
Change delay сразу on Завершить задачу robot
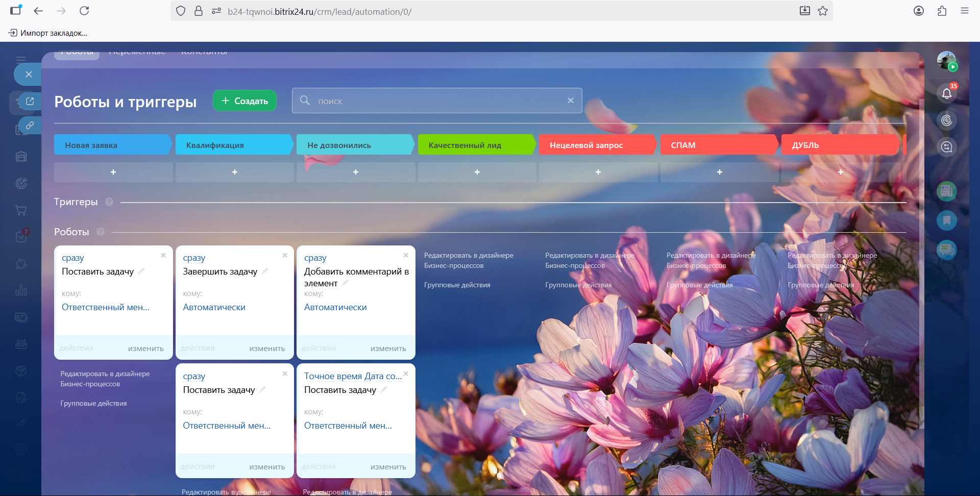(194, 258)
